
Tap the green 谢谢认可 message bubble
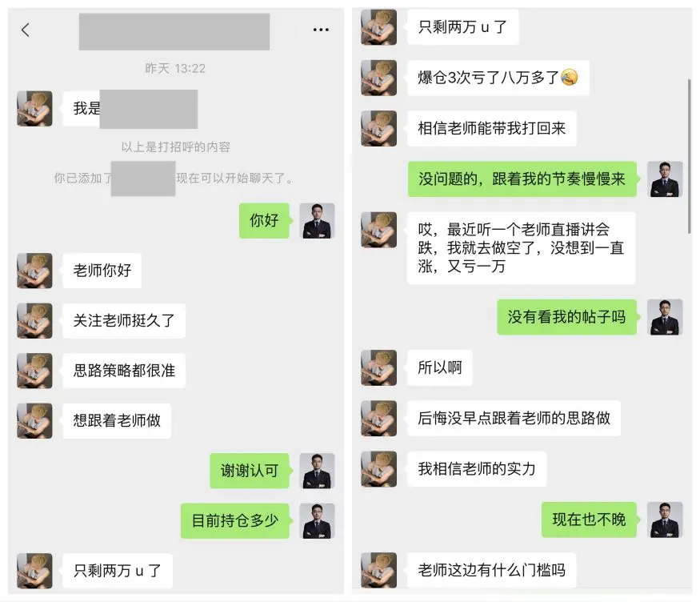(x=250, y=471)
